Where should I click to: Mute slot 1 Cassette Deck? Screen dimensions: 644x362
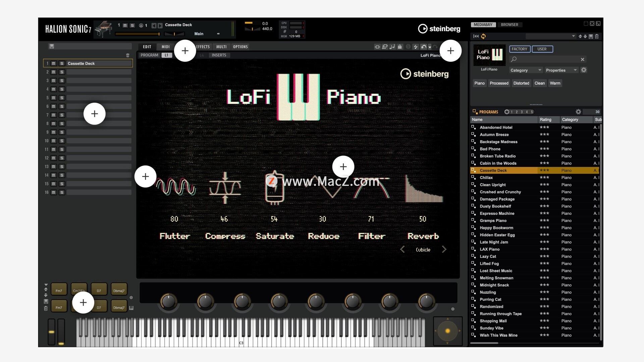[53, 63]
